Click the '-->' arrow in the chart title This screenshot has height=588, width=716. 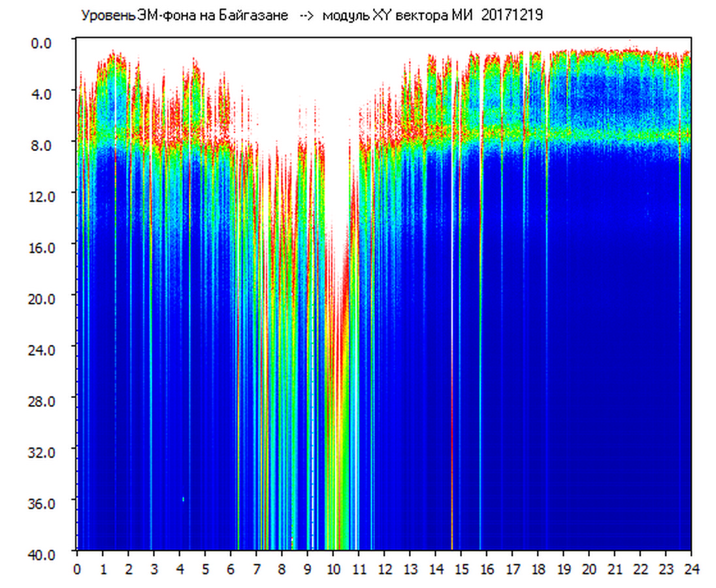[x=305, y=16]
